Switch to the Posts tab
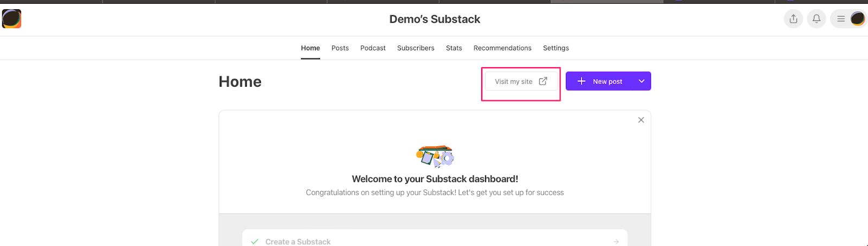The image size is (868, 246). coord(340,48)
